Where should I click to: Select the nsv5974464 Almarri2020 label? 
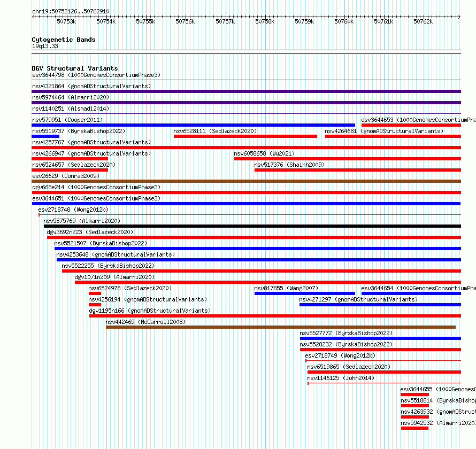tap(71, 97)
